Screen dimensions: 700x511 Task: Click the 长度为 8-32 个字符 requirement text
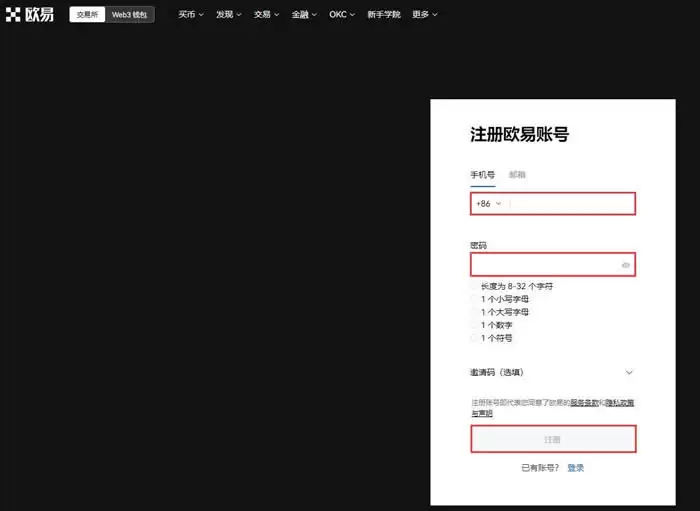[x=517, y=286]
